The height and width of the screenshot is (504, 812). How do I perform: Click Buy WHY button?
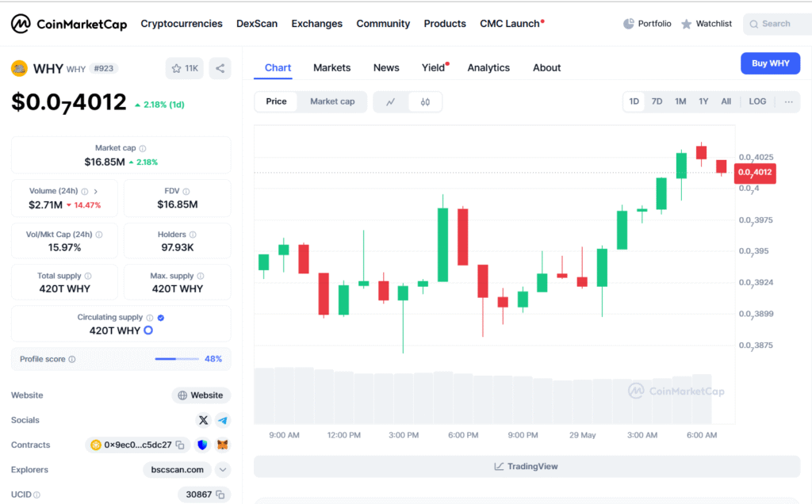[770, 63]
